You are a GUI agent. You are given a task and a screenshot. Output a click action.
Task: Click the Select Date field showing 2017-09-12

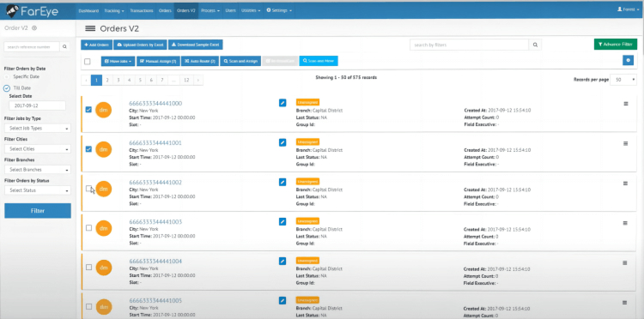(38, 105)
